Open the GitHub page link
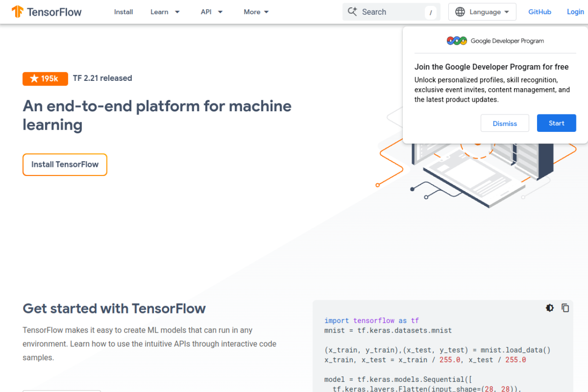Screen dimensions: 588x392 pos(540,11)
